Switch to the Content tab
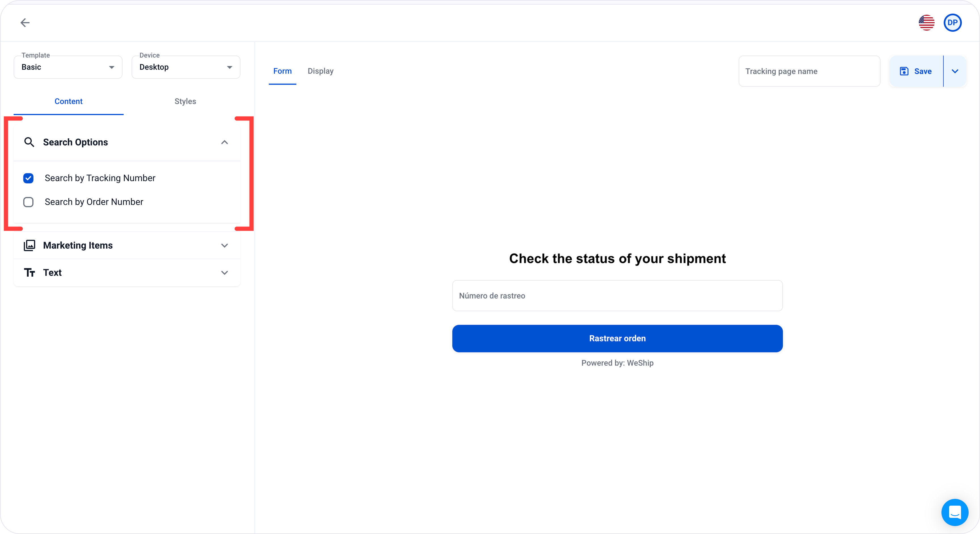The width and height of the screenshot is (980, 534). (68, 101)
